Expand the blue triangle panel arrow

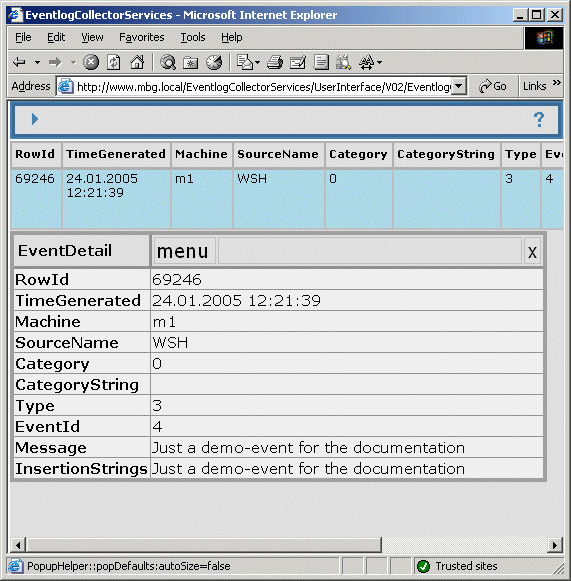35,119
